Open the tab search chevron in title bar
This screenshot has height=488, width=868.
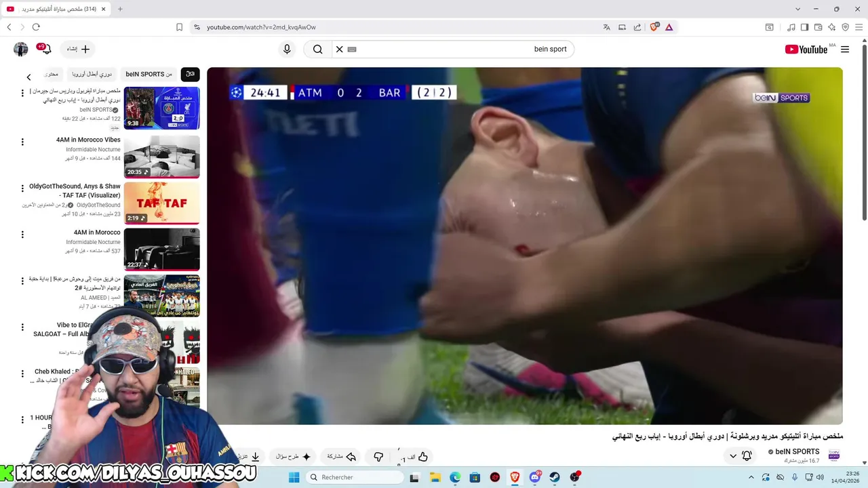[797, 9]
